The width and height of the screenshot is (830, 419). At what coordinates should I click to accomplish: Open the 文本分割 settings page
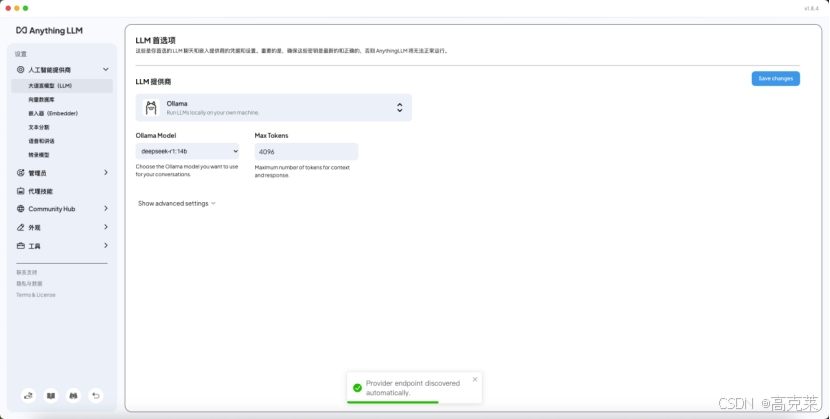(39, 127)
